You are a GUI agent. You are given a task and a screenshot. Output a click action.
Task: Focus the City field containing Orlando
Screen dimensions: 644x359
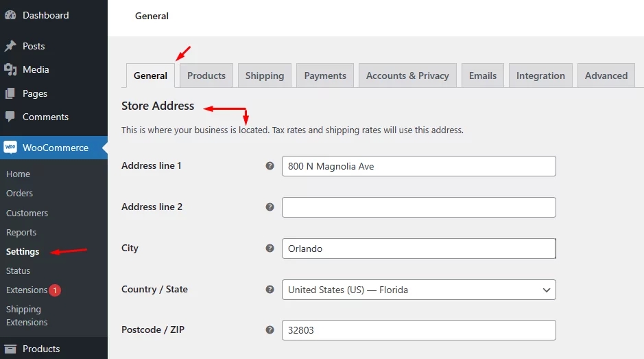pos(418,248)
